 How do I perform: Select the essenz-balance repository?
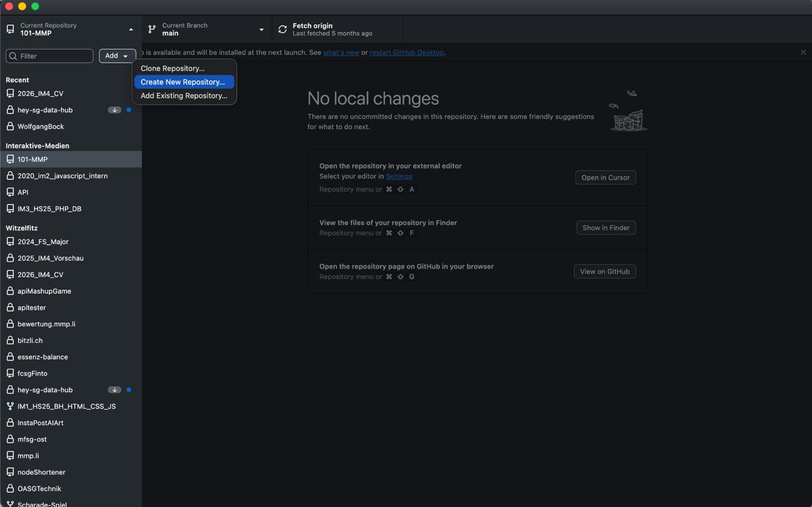[x=71, y=357]
